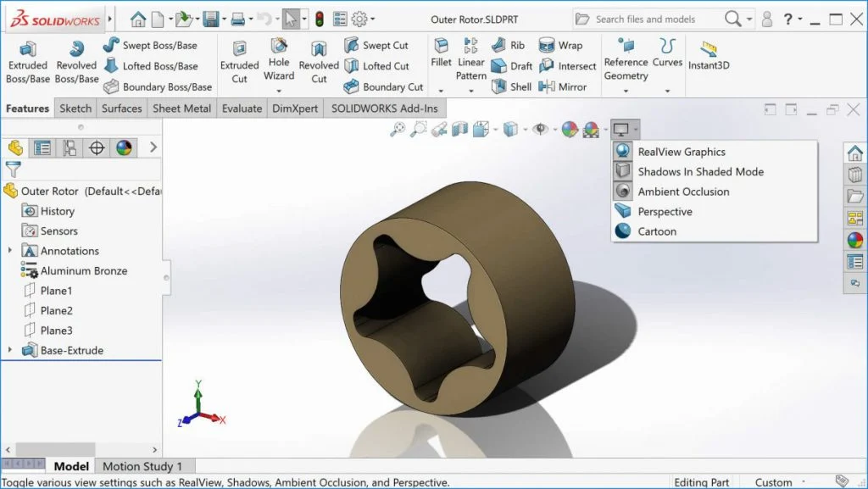Image resolution: width=868 pixels, height=489 pixels.
Task: Select the Section View icon
Action: (460, 130)
